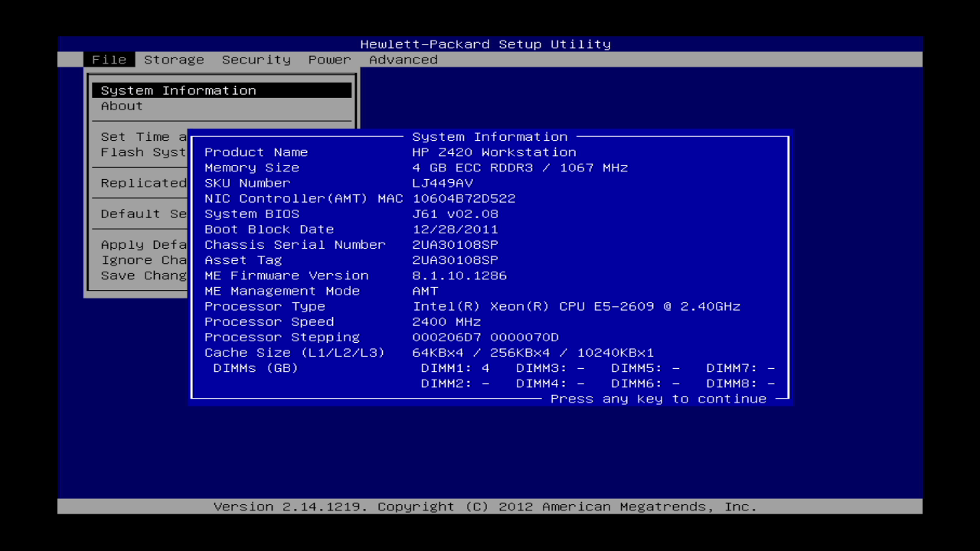Click stepping value '000206D7 0000070D'
Viewport: 980px width, 551px height.
pos(485,337)
